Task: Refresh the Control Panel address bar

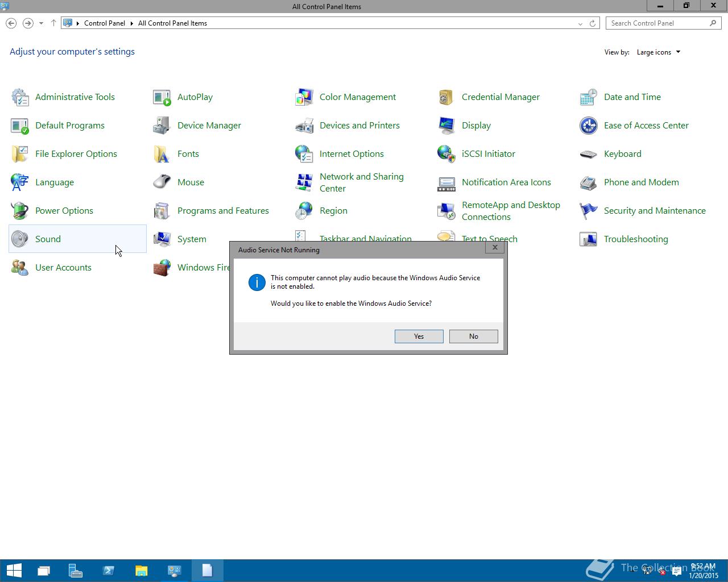Action: (593, 23)
